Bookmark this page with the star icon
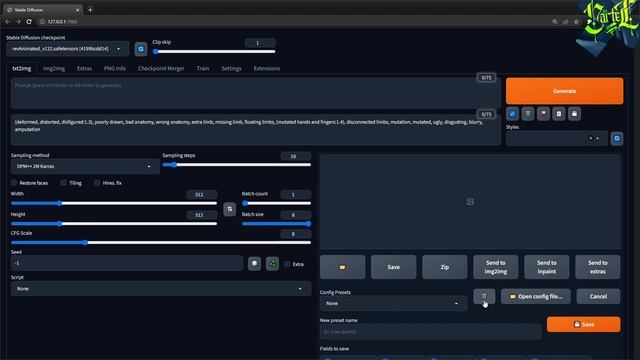 tap(576, 22)
